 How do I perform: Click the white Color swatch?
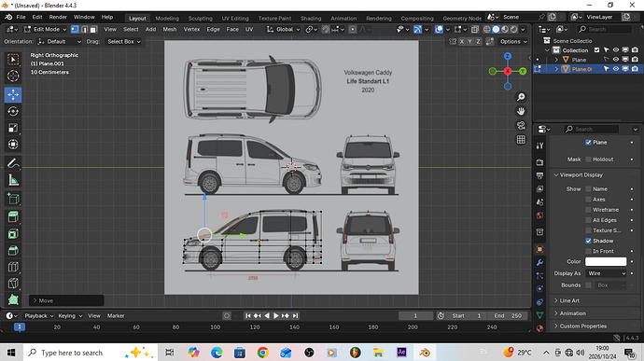pos(606,261)
